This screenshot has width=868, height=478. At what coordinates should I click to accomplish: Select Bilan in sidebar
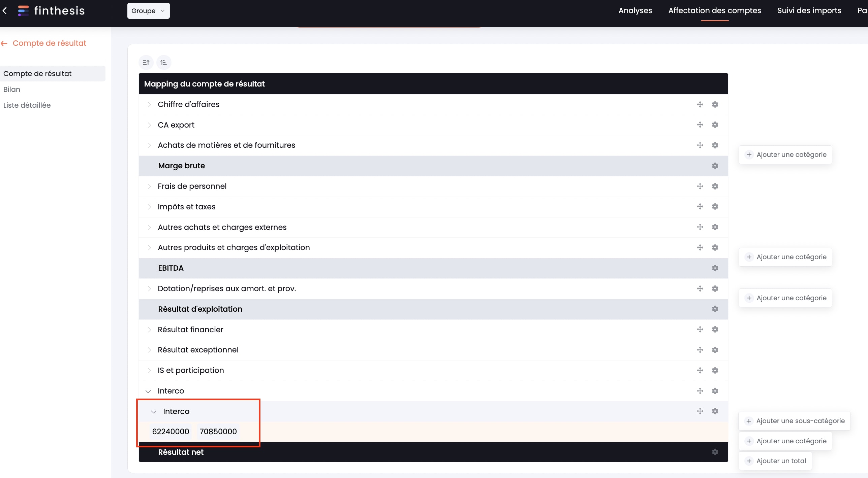pos(12,89)
